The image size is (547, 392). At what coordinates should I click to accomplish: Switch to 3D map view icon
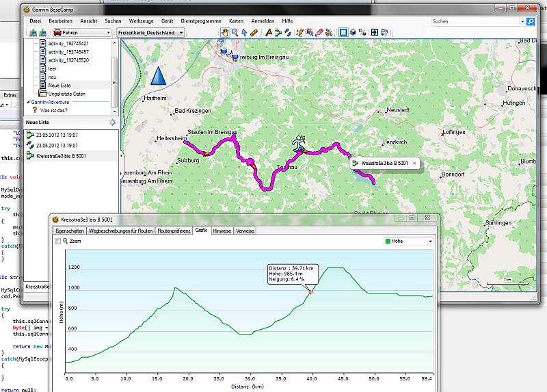[x=353, y=32]
